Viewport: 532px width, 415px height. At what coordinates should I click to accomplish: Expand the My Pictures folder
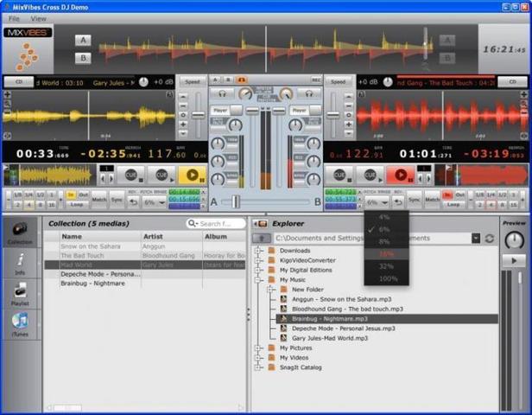point(258,348)
